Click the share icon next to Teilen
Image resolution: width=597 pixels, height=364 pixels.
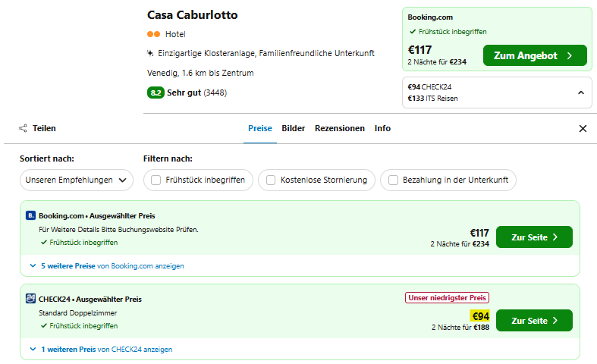[x=23, y=128]
